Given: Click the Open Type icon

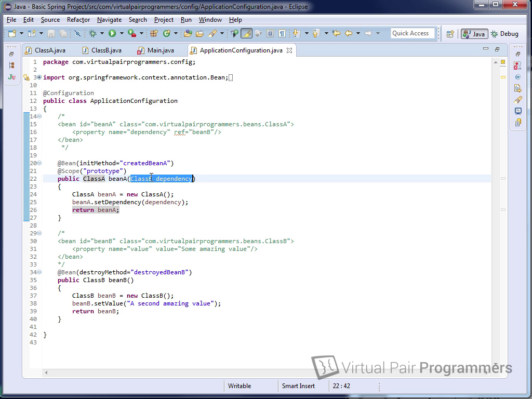Looking at the screenshot, I should tap(188, 33).
